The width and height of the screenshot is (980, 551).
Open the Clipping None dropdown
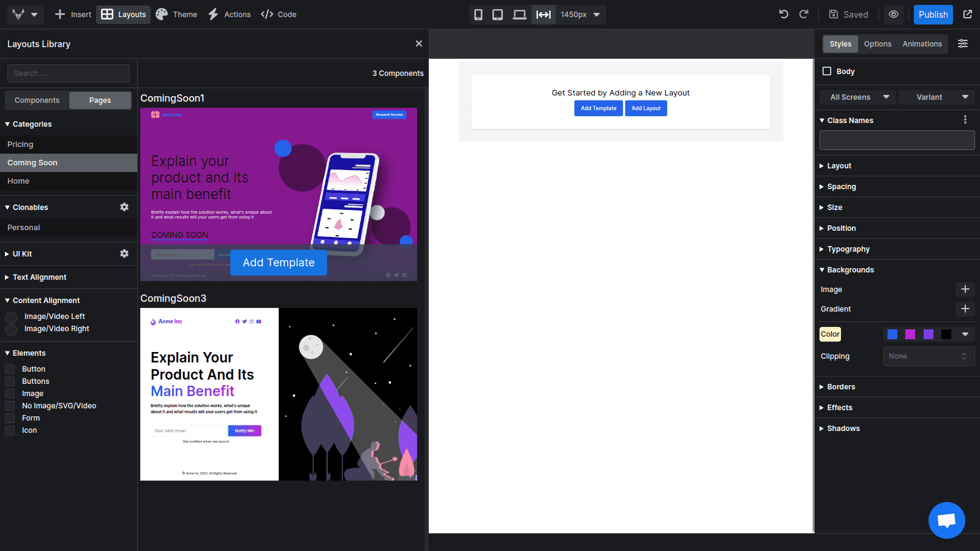pyautogui.click(x=929, y=356)
